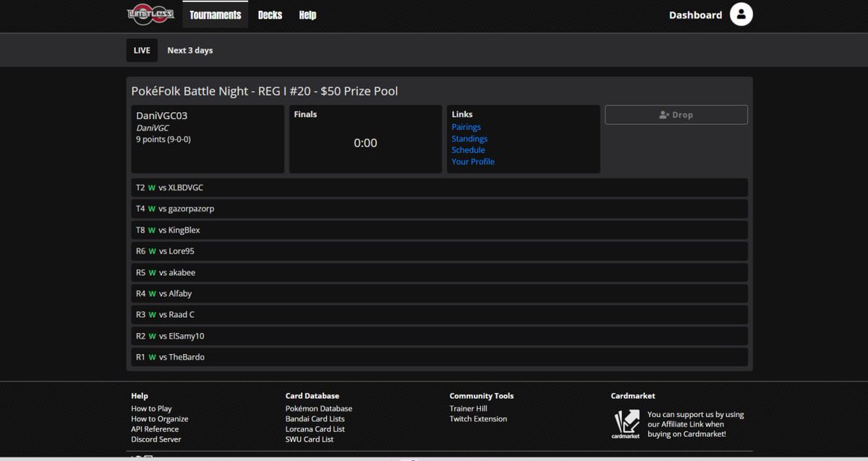Open the Discord Server footer link
Viewport: 868px width, 461px height.
point(156,439)
